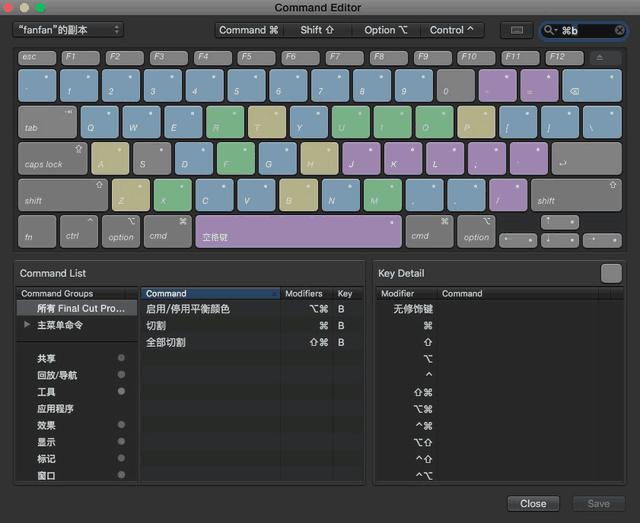
Task: Open the "fanfan"的副本 command set dropdown
Action: [x=68, y=30]
